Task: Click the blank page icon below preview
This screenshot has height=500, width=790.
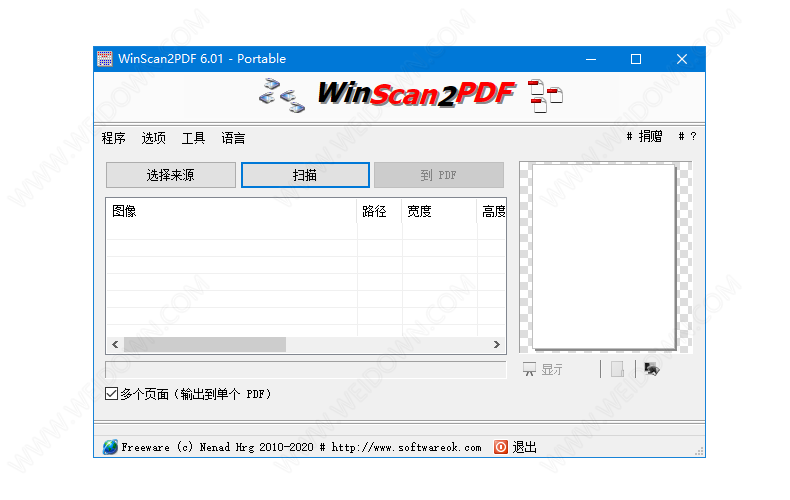Action: click(617, 369)
